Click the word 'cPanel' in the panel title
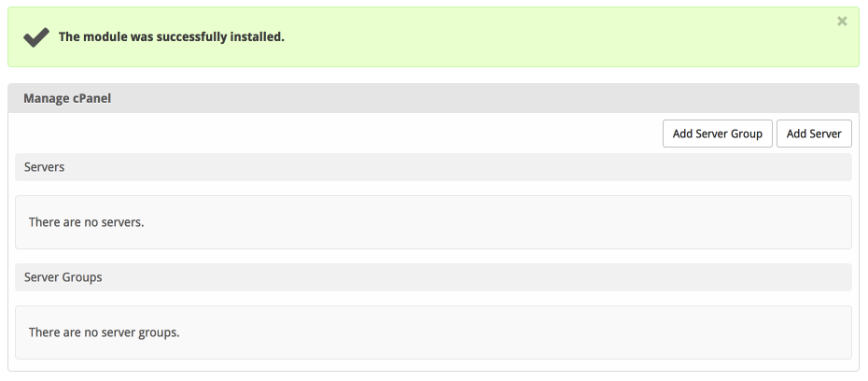Screen dimensions: 868x381 pos(90,98)
